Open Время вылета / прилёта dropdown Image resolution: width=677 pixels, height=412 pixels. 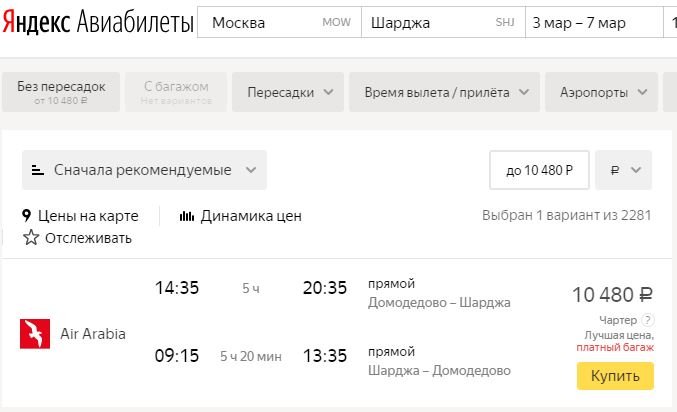[x=447, y=92]
